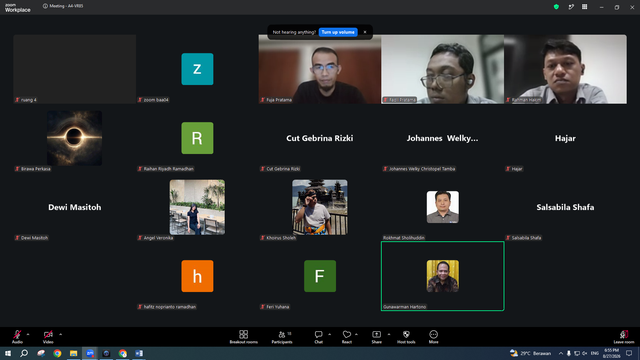
Task: Open Windows taskbar search
Action: point(24,353)
